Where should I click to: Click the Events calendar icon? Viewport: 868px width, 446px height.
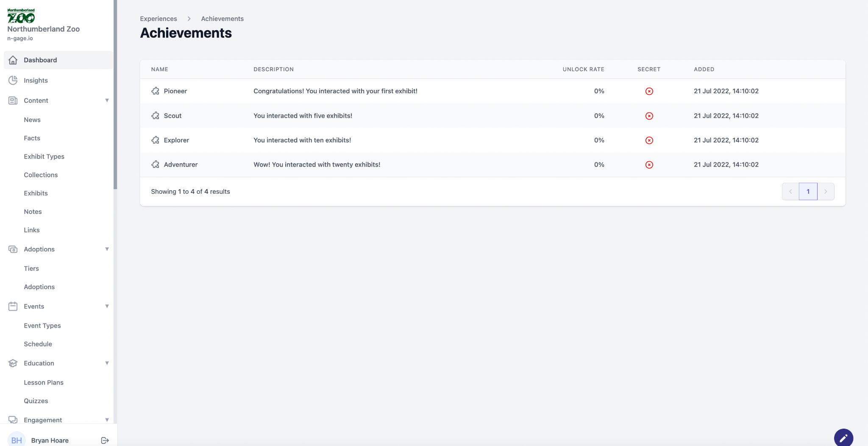[x=13, y=306]
